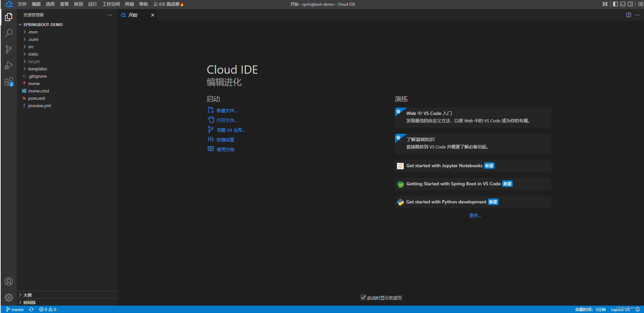Viewport: 644px width, 313px height.
Task: Open customize layout icon
Action: pyautogui.click(x=641, y=4)
